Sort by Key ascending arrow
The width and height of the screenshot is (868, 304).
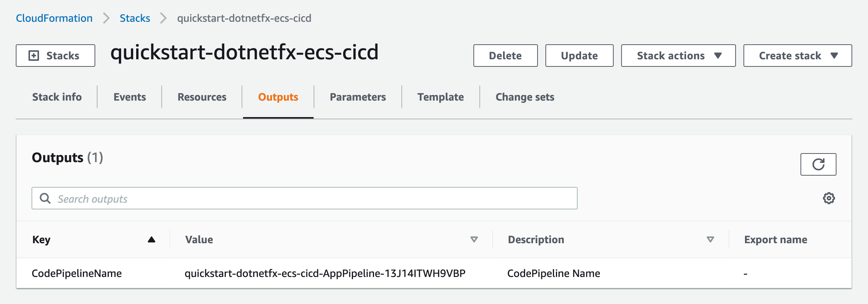click(x=152, y=239)
